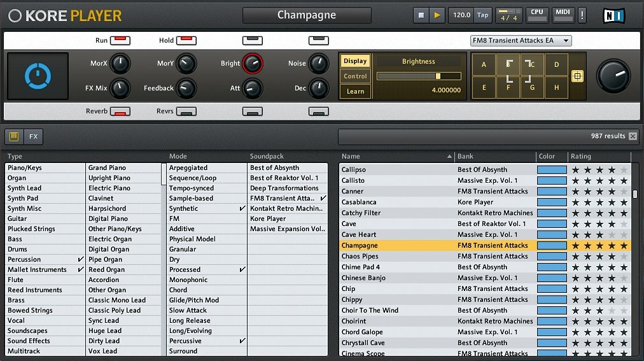Click the exclamation panic button
644x361 pixels.
pyautogui.click(x=582, y=15)
